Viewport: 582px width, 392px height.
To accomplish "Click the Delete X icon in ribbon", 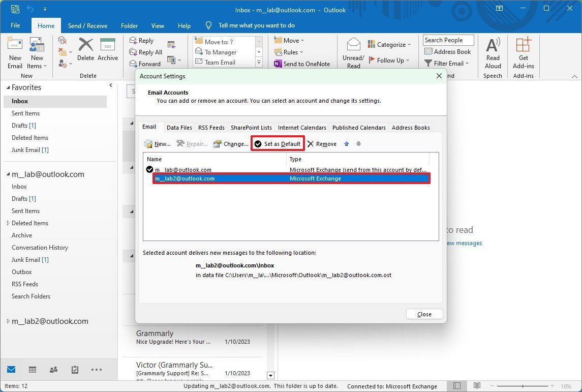I will 86,45.
